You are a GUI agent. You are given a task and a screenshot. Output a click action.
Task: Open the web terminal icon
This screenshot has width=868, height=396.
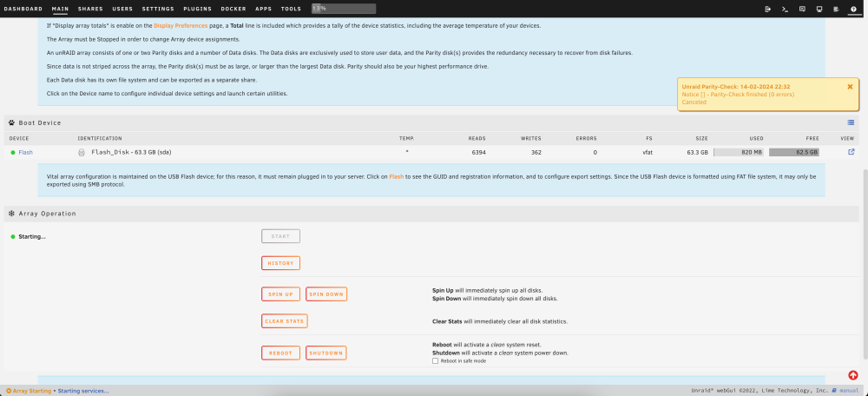tap(785, 9)
